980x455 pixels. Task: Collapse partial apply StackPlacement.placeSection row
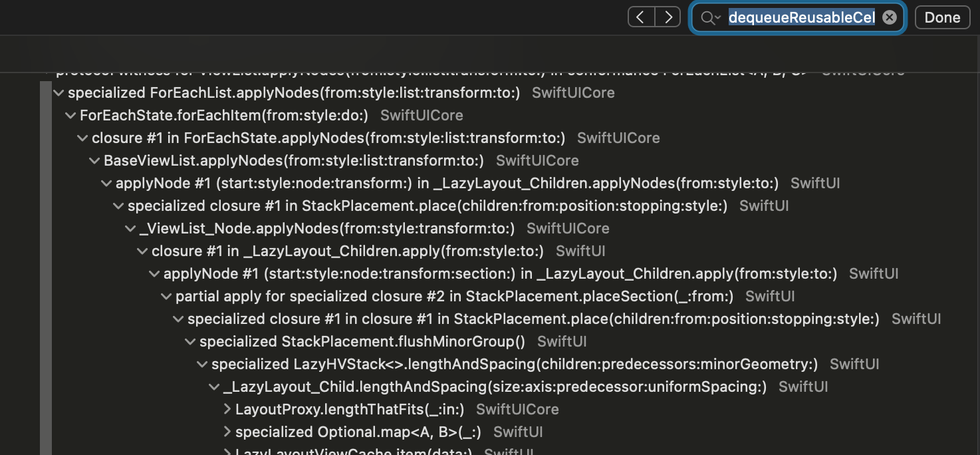[166, 297]
